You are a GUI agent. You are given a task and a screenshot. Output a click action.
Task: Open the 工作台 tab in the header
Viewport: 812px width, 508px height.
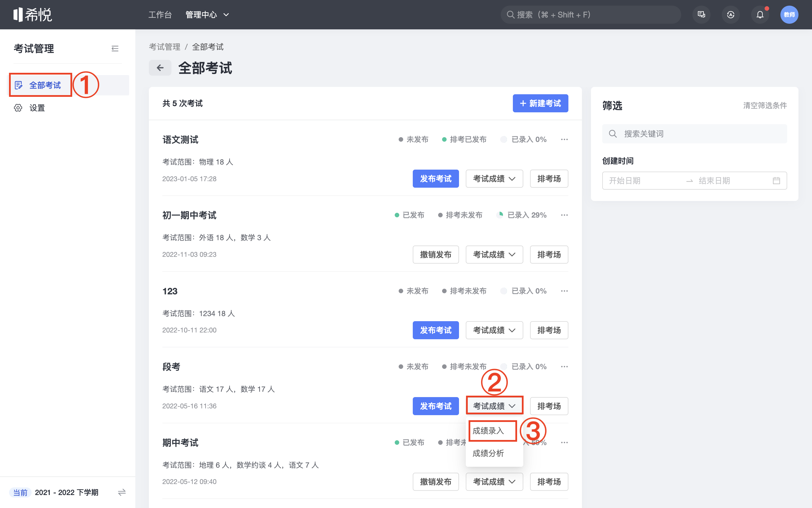160,14
